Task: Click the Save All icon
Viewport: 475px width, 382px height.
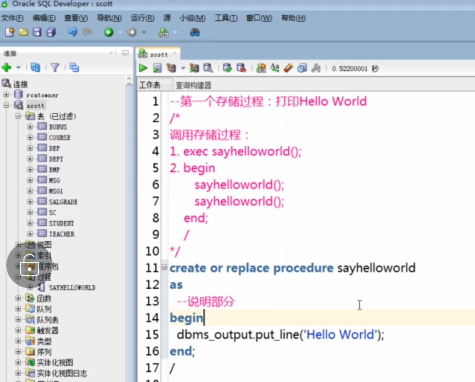Action: click(x=51, y=32)
